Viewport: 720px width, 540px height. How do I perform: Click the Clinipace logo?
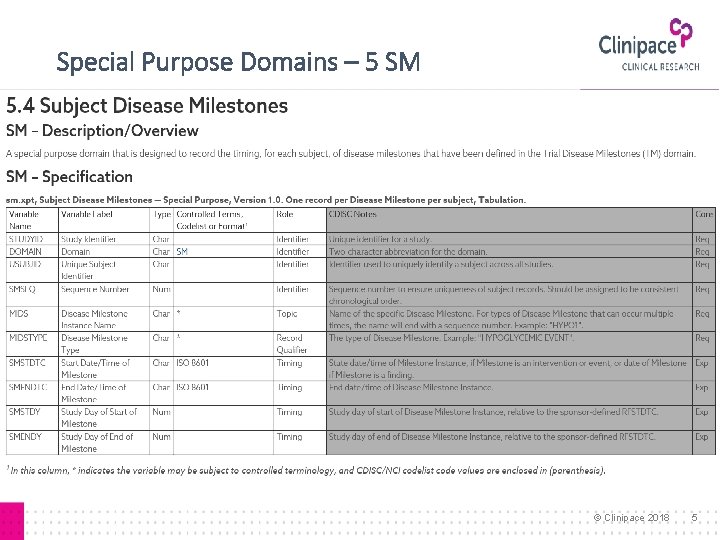tap(649, 45)
